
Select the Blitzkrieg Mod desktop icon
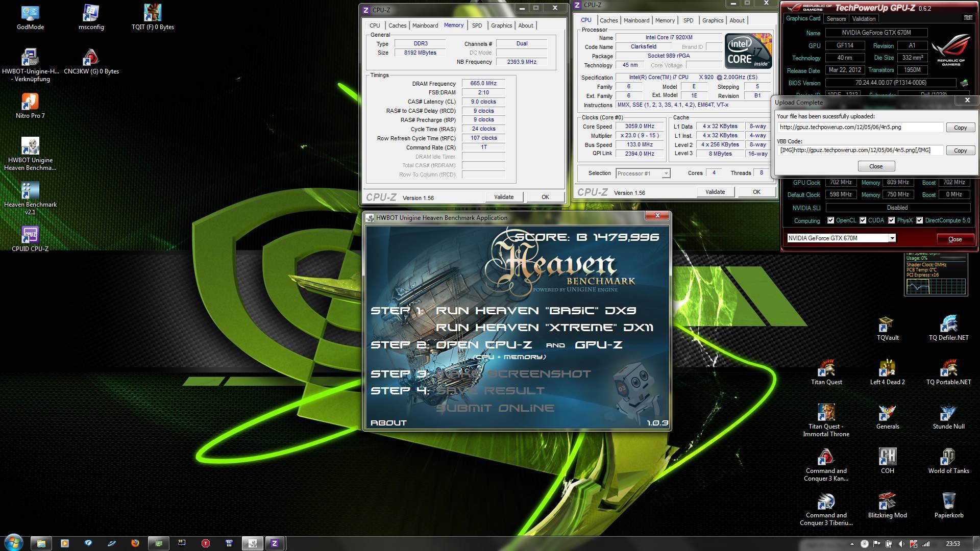click(887, 506)
